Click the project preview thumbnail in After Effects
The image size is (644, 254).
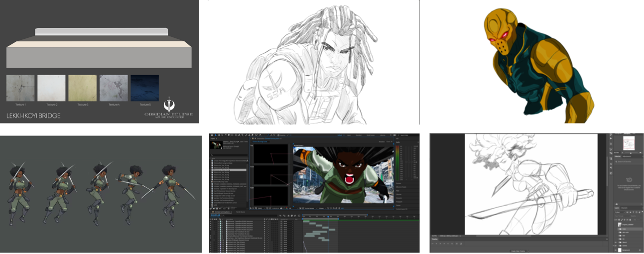pyautogui.click(x=216, y=144)
